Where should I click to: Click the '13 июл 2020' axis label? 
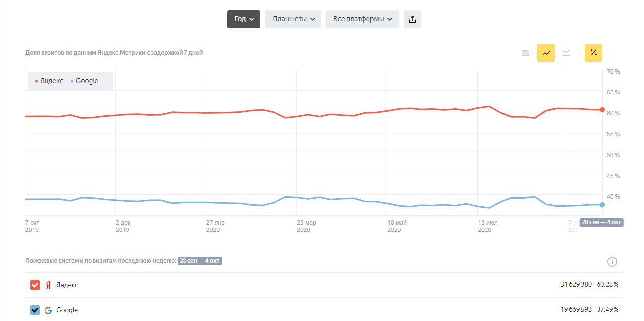pyautogui.click(x=488, y=226)
